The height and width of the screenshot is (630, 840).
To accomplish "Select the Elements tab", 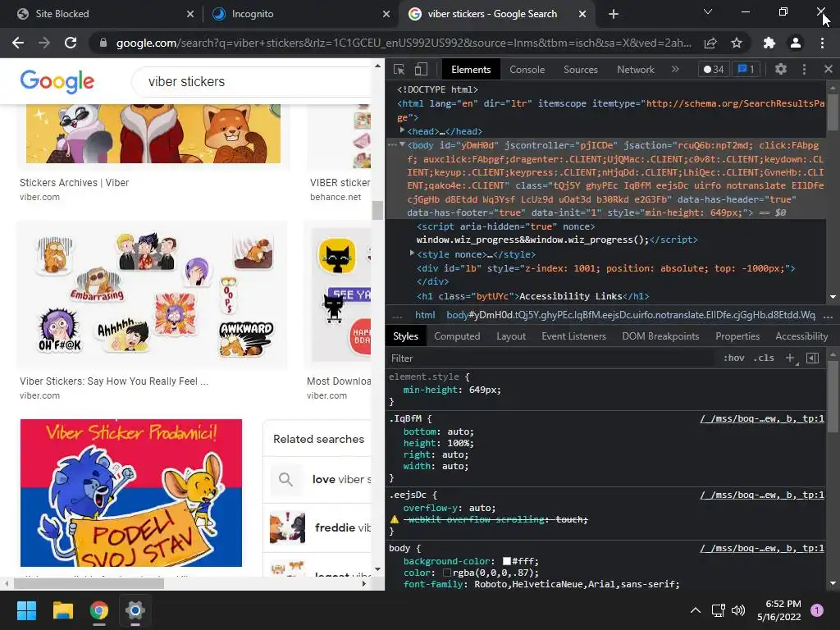I will pos(471,70).
